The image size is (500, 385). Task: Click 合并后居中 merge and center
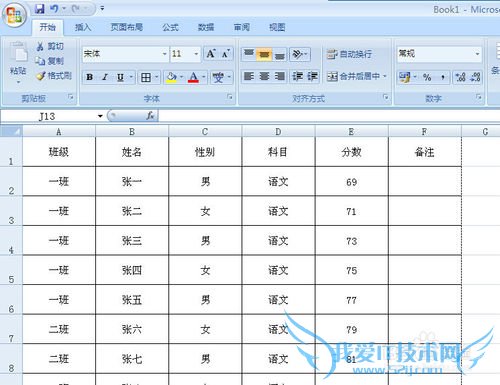click(353, 76)
